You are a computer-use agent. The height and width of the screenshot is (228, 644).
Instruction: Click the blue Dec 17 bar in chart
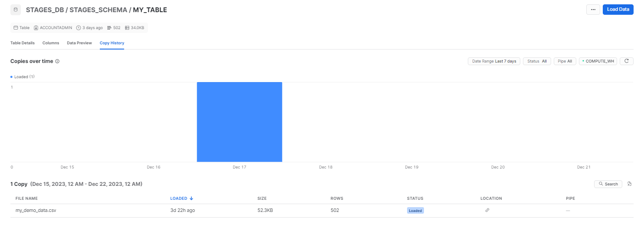coord(239,122)
